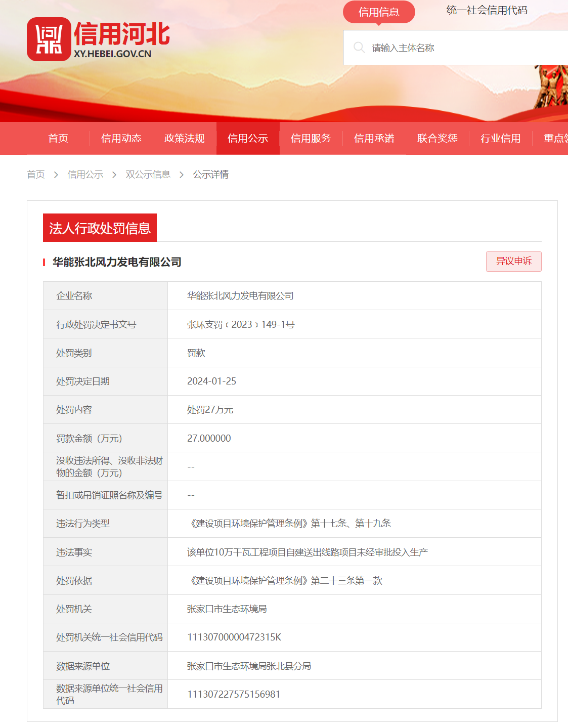Image resolution: width=568 pixels, height=728 pixels.
Task: Click the 信用河北 site logo
Action: point(99,39)
